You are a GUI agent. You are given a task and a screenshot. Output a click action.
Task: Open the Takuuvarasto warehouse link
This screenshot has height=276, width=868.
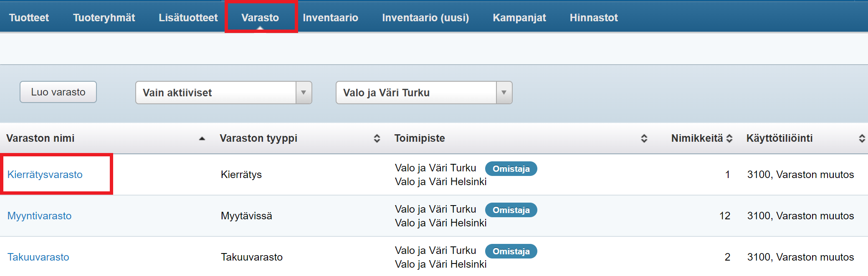click(x=38, y=257)
